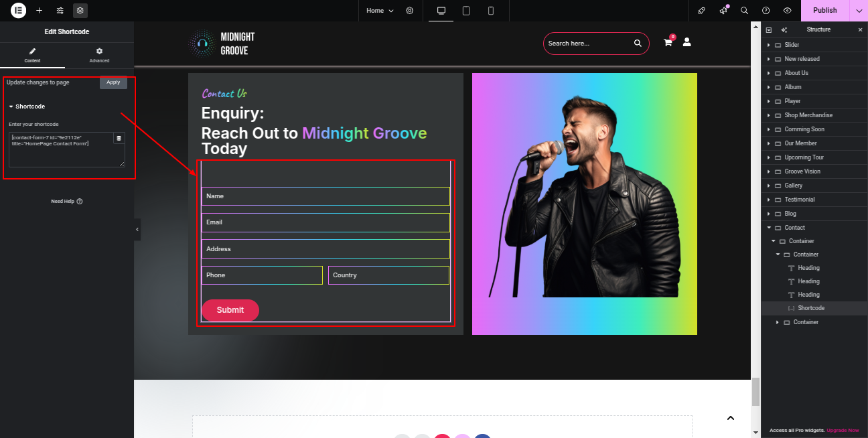This screenshot has width=868, height=438.
Task: Expand the About Us item in Structure
Action: coord(769,73)
